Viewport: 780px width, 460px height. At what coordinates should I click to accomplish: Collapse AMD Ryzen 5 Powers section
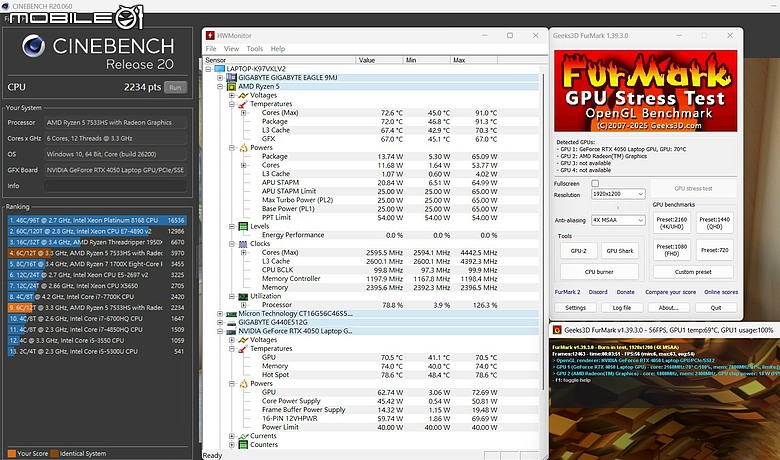231,148
